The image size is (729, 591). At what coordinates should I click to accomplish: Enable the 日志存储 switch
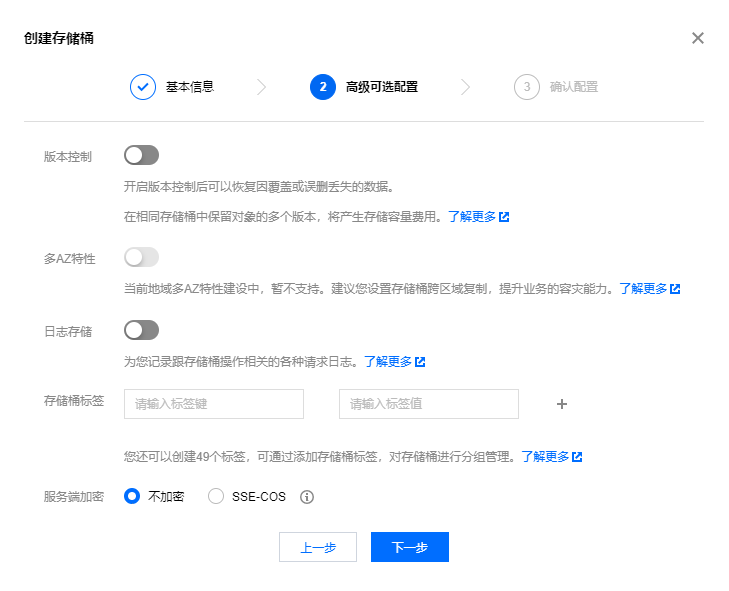click(x=141, y=330)
